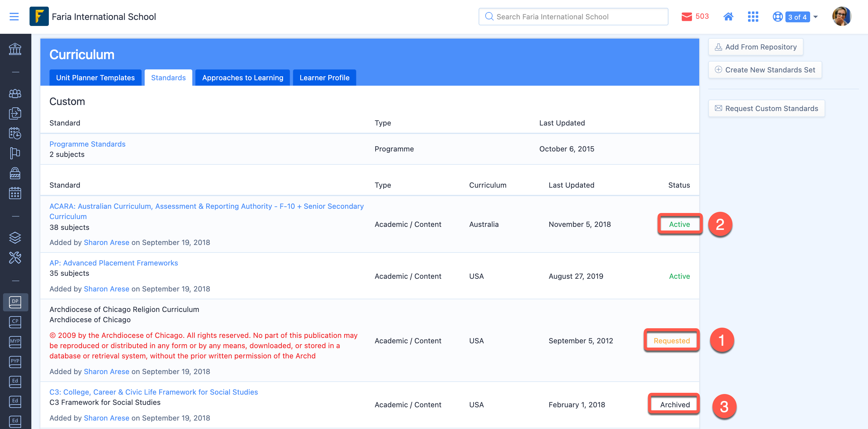This screenshot has width=868, height=429.
Task: Click the 3 of 4 progress badge
Action: click(x=797, y=17)
